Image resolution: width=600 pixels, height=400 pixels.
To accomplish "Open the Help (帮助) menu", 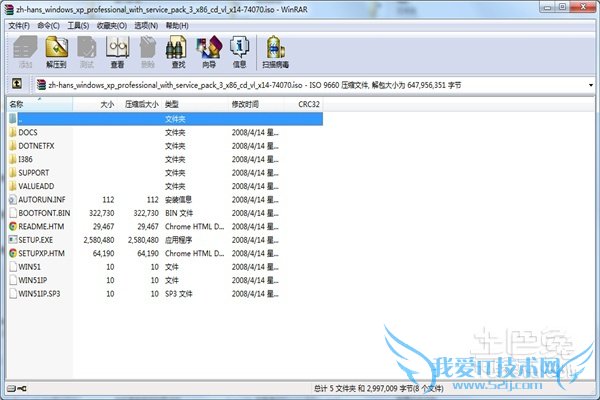I will point(177,26).
